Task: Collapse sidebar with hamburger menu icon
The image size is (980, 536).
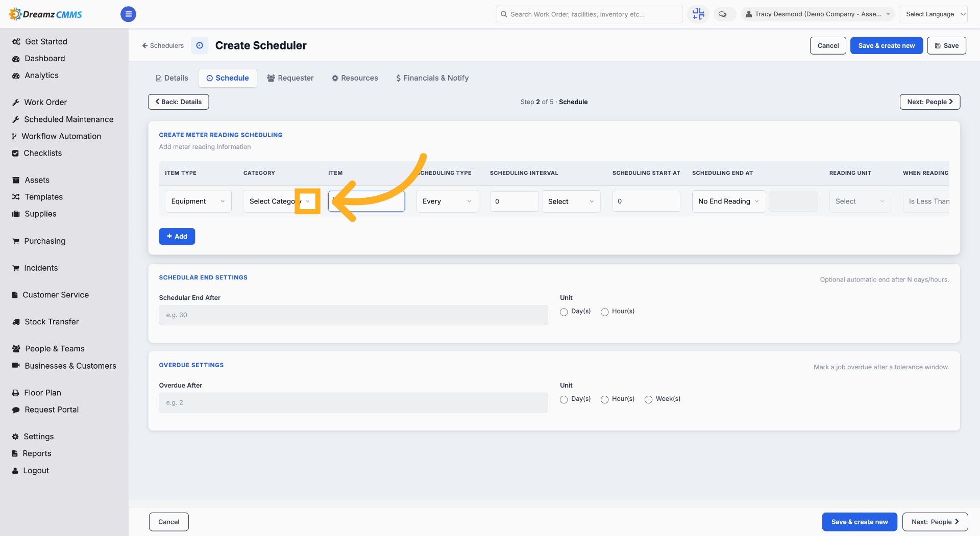Action: pos(128,14)
